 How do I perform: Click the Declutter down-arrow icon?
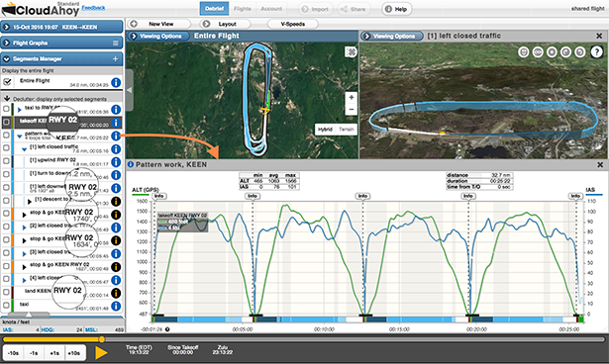[7, 99]
